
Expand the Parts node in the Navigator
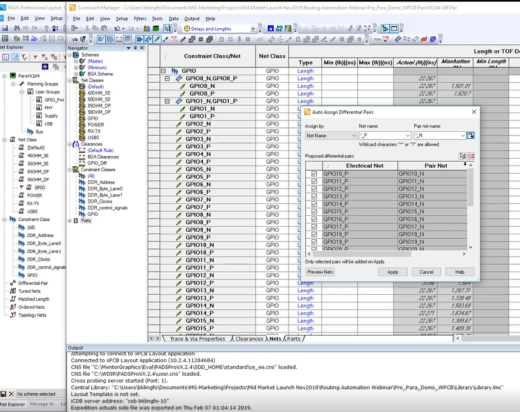tap(70, 221)
